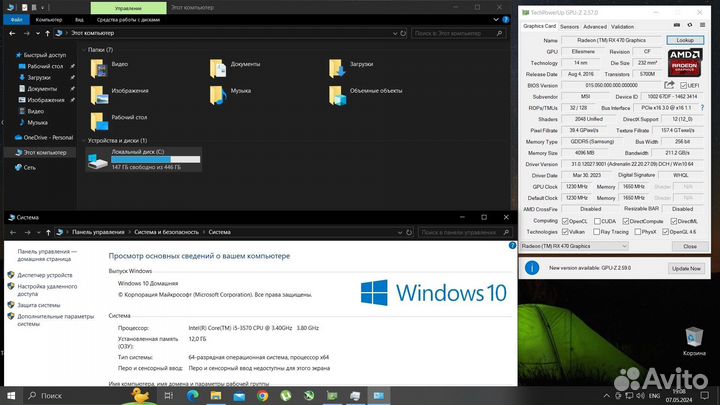This screenshot has width=720, height=405.
Task: Toggle the DirectCompute checkbox
Action: point(625,221)
